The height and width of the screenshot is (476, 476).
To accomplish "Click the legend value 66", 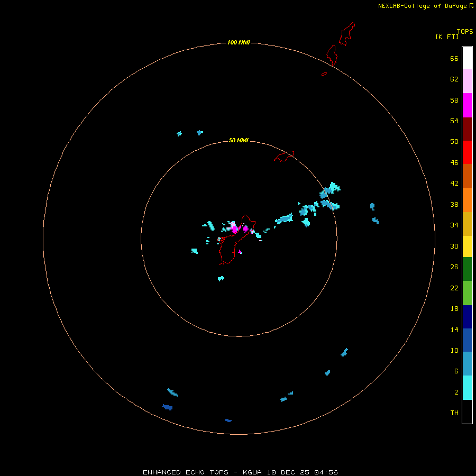I will point(454,58).
